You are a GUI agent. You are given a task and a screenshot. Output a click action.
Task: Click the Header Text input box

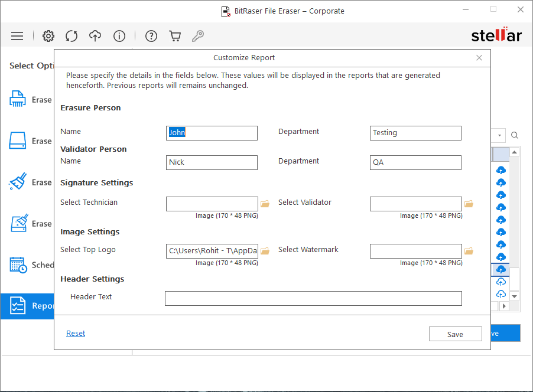coord(313,298)
